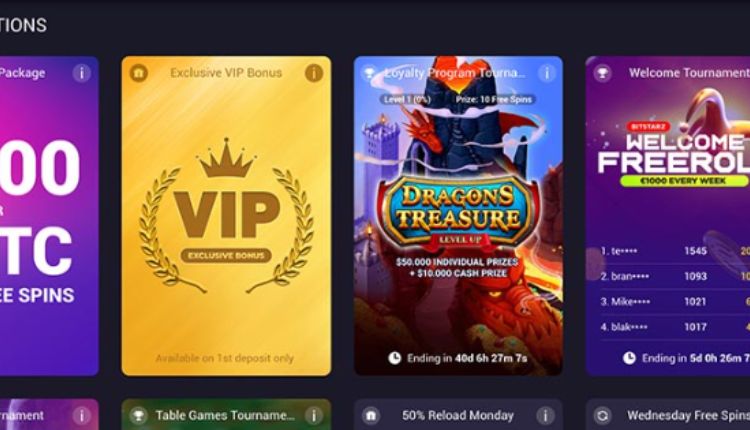The image size is (750, 430).
Task: Open info icon on Loyalty Program Tournament card
Action: (546, 73)
